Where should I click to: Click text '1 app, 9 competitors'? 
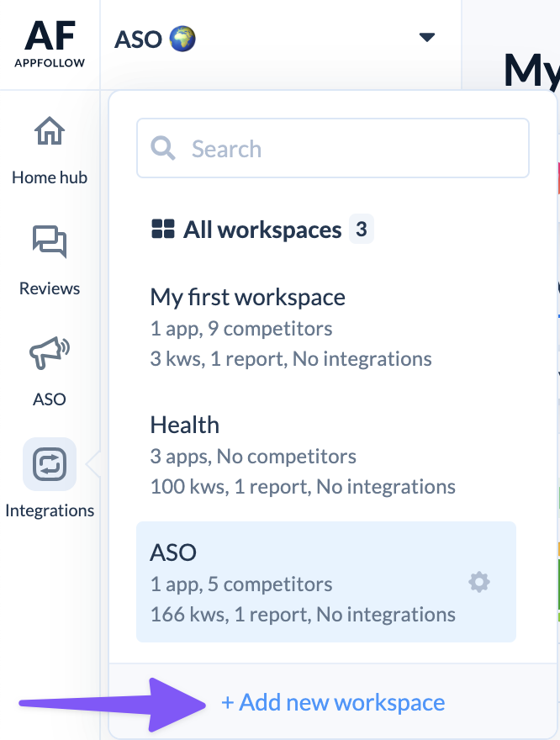coord(241,329)
